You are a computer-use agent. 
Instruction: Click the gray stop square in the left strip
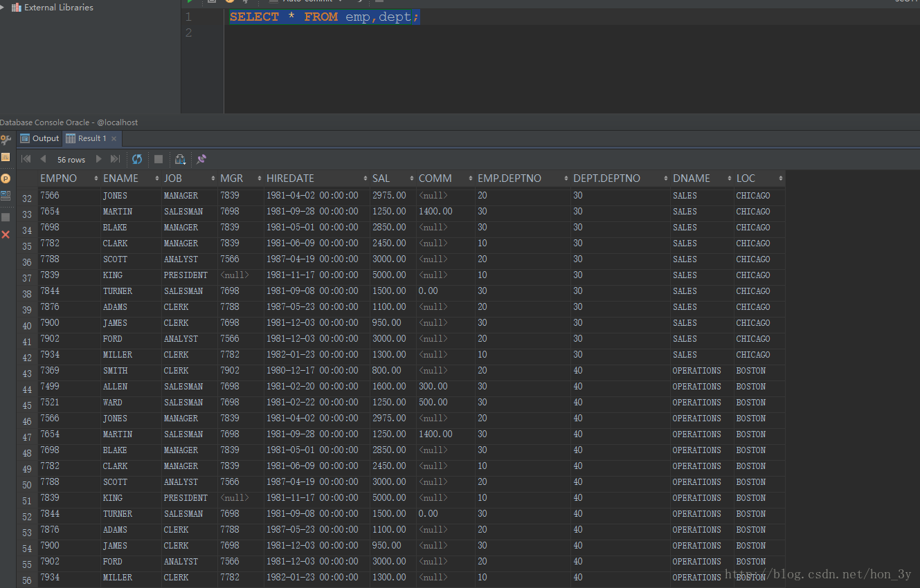pyautogui.click(x=6, y=217)
